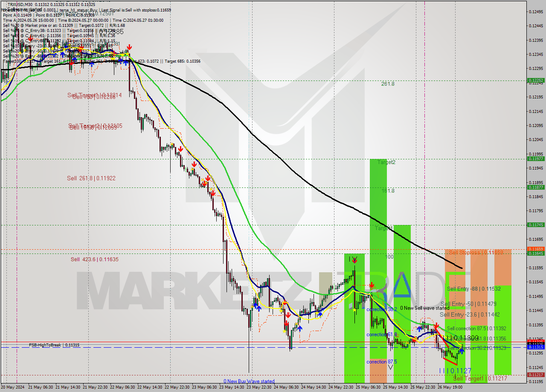
Task: Select the 'Sell Entry -88 | 0.11532' label
Action: point(474,288)
